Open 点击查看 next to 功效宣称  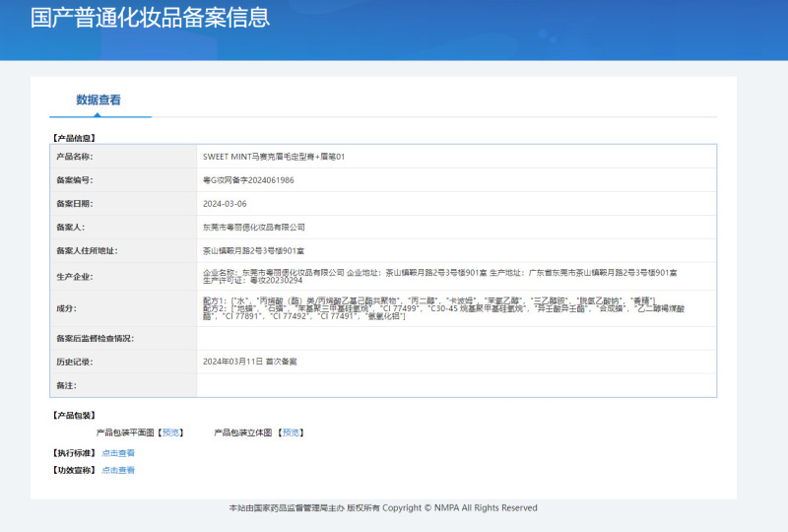tap(118, 470)
